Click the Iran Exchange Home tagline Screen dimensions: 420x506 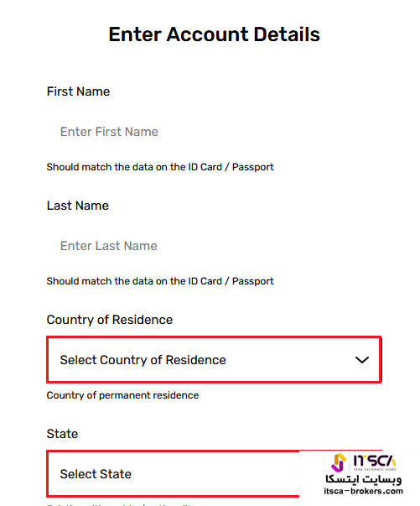pos(375,469)
